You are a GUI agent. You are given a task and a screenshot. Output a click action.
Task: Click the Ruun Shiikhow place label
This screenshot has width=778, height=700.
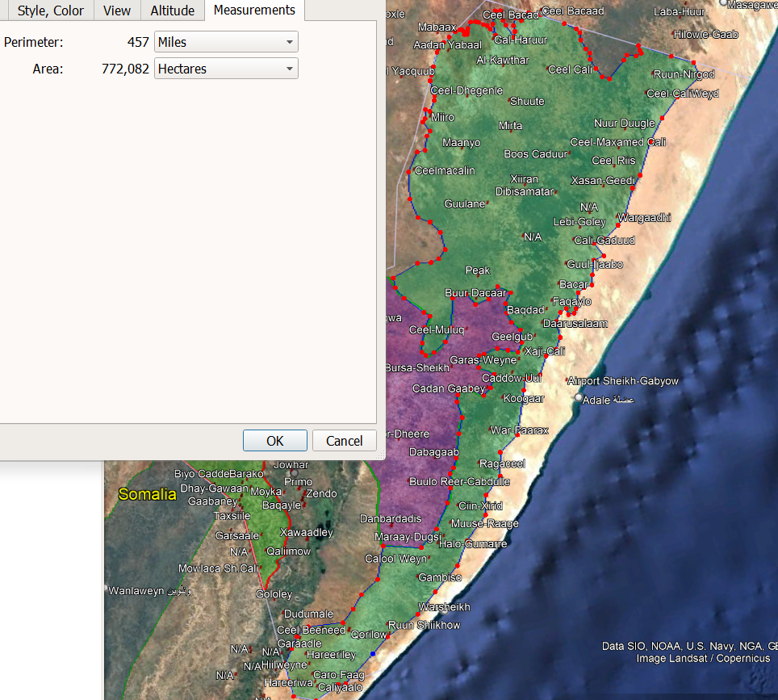pos(424,625)
